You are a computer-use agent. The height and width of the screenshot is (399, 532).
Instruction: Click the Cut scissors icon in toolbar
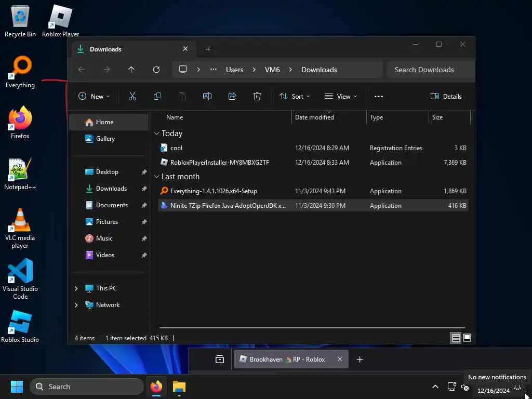[132, 96]
